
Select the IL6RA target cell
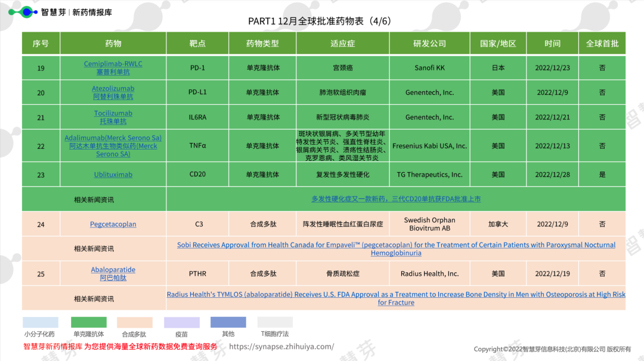[x=197, y=117]
